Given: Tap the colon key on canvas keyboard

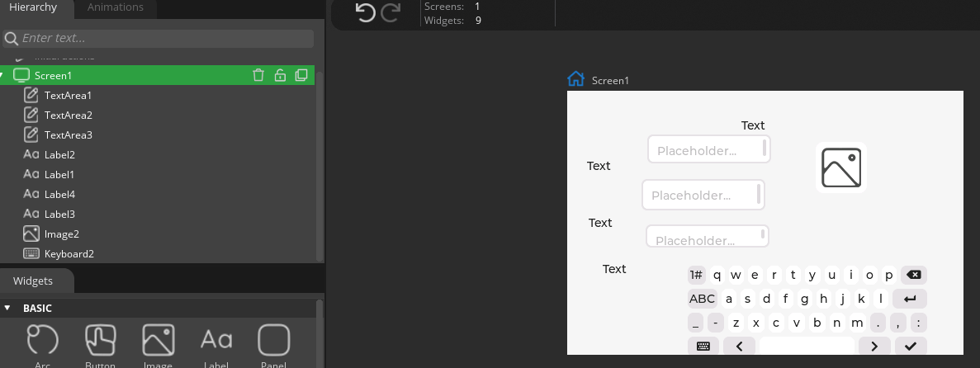Looking at the screenshot, I should [x=918, y=323].
